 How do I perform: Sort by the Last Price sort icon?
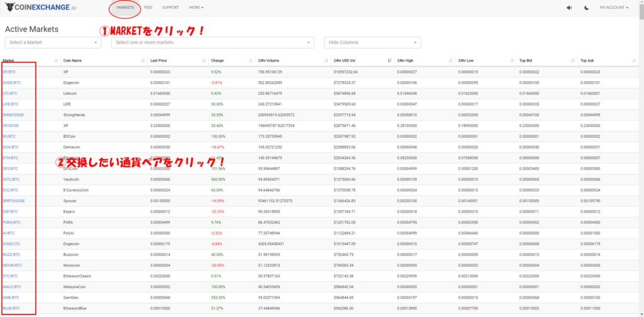click(204, 61)
